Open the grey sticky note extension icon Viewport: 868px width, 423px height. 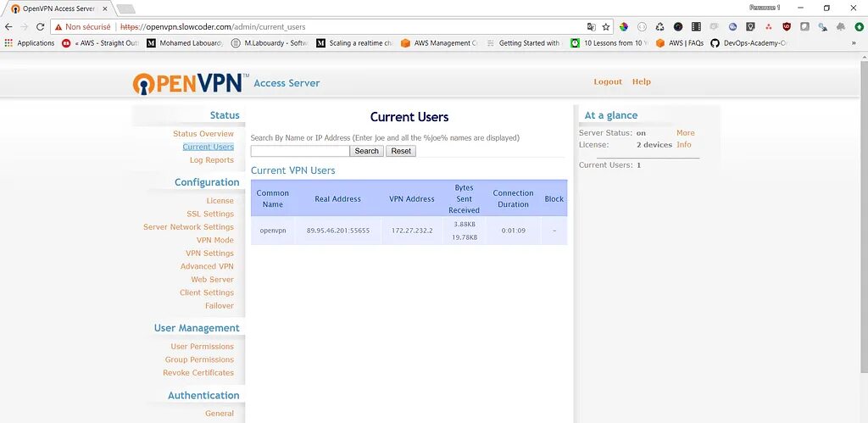[805, 26]
